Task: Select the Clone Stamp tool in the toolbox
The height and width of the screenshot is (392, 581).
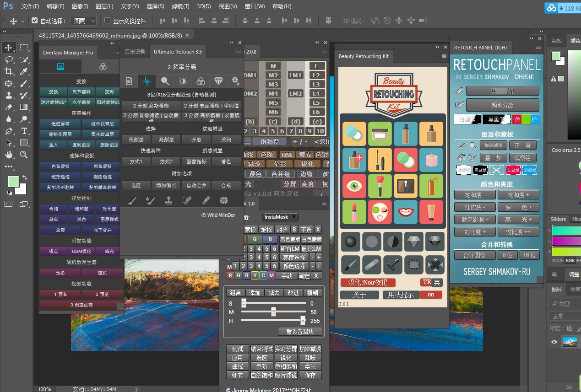Action: point(9,95)
